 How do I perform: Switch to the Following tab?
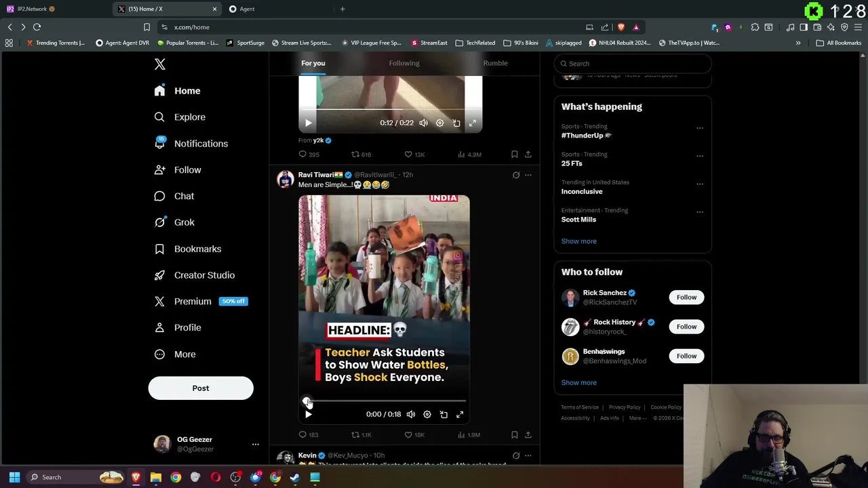[x=404, y=63]
